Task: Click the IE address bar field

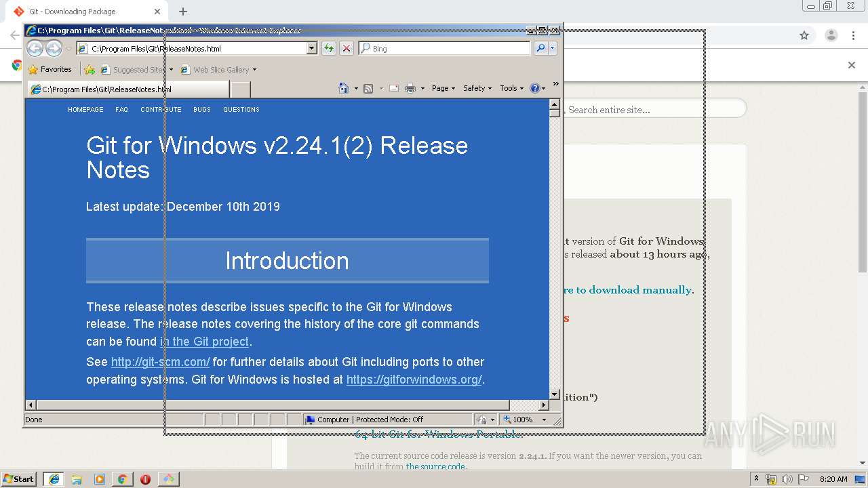Action: (197, 48)
